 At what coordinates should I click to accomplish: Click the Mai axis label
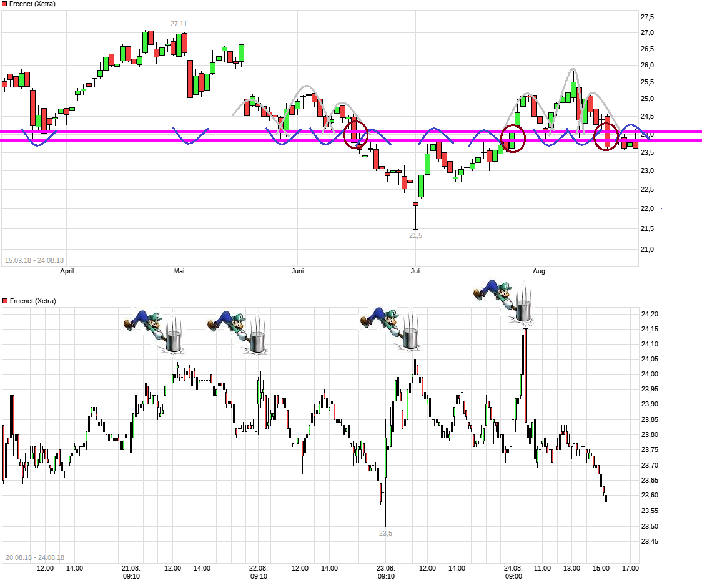click(179, 271)
